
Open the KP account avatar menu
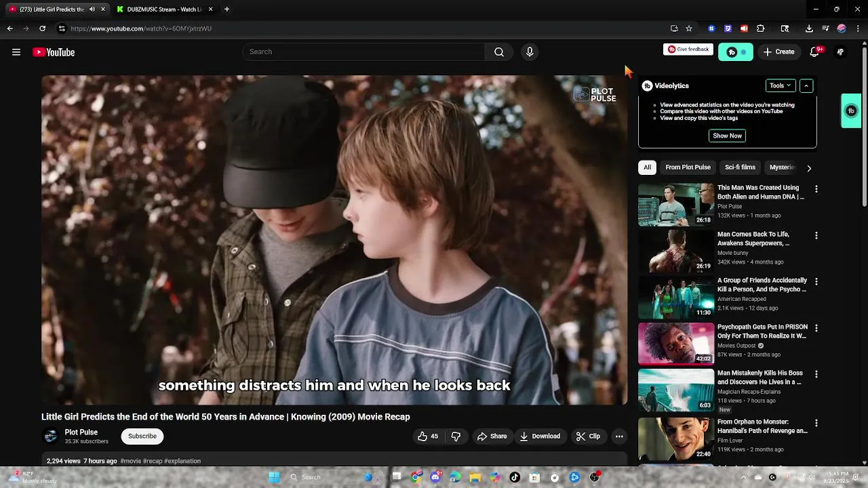tap(840, 52)
